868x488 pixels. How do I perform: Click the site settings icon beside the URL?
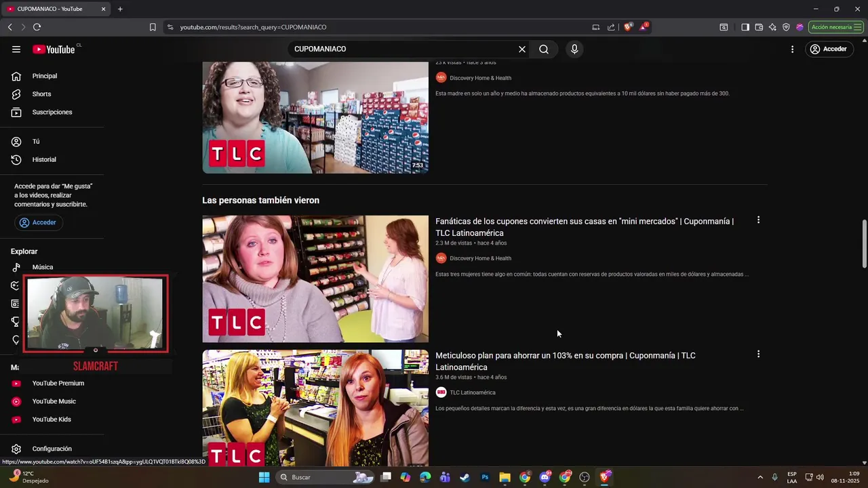coord(170,27)
